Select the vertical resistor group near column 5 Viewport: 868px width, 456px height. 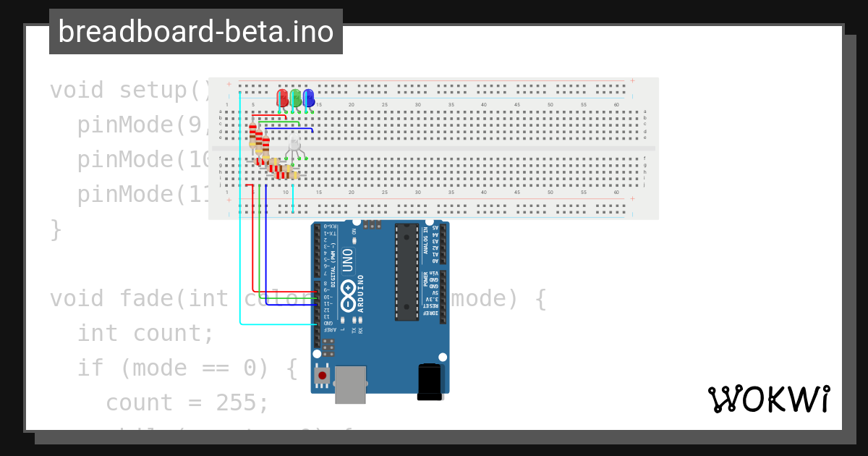click(259, 140)
